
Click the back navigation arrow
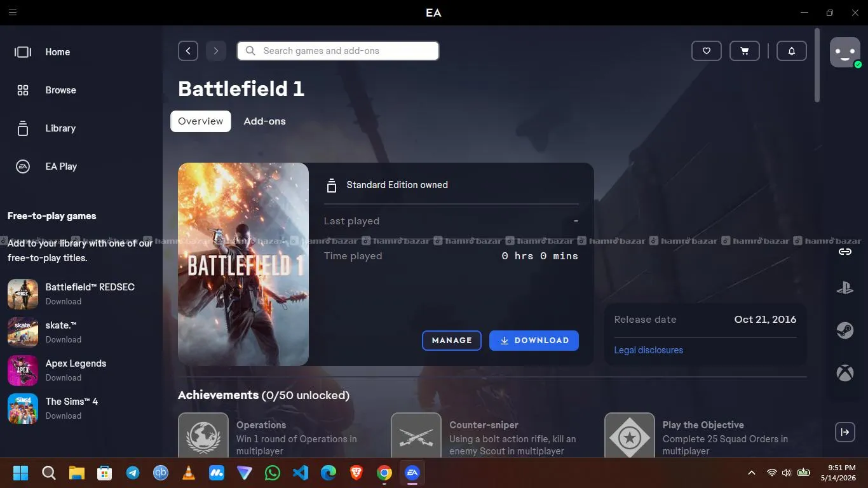188,51
